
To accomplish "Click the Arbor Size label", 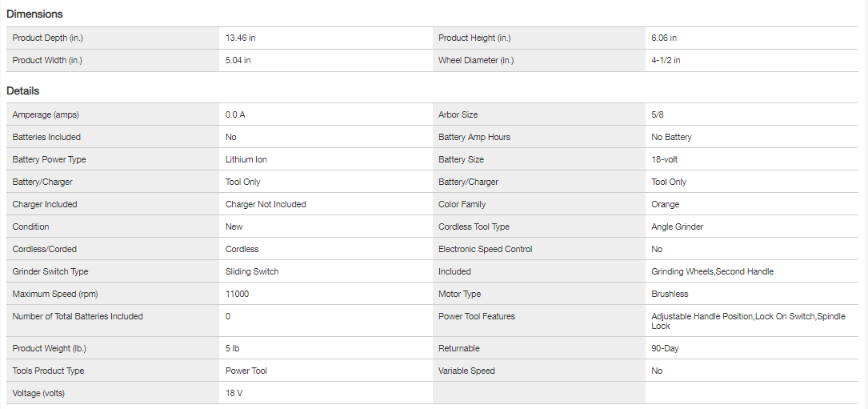I will pos(458,114).
